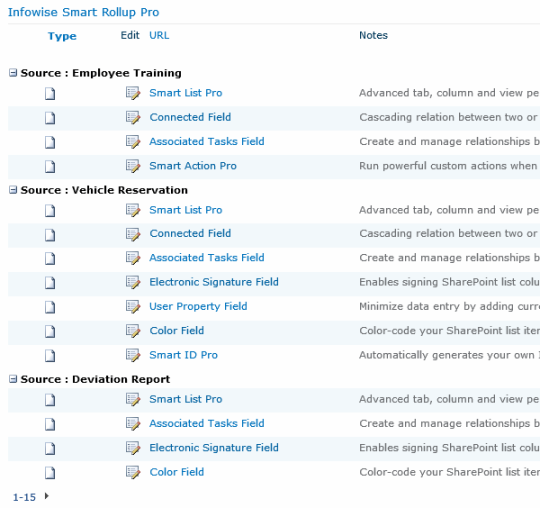Open Electronic Signature Field link under Vehicle Reservation
The width and height of the screenshot is (540, 508).
click(214, 282)
